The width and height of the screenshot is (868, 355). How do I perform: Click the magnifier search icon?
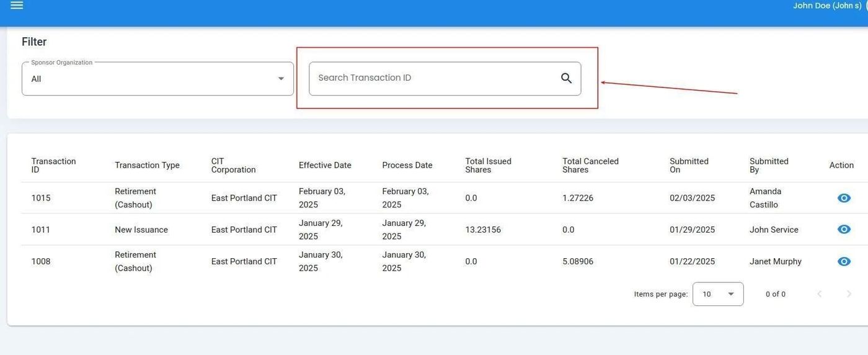tap(566, 78)
